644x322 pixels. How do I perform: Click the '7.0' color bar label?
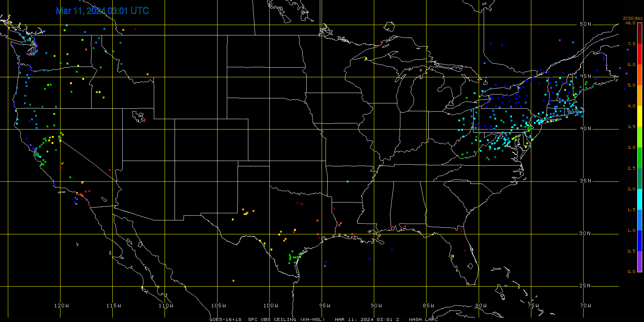tap(631, 44)
